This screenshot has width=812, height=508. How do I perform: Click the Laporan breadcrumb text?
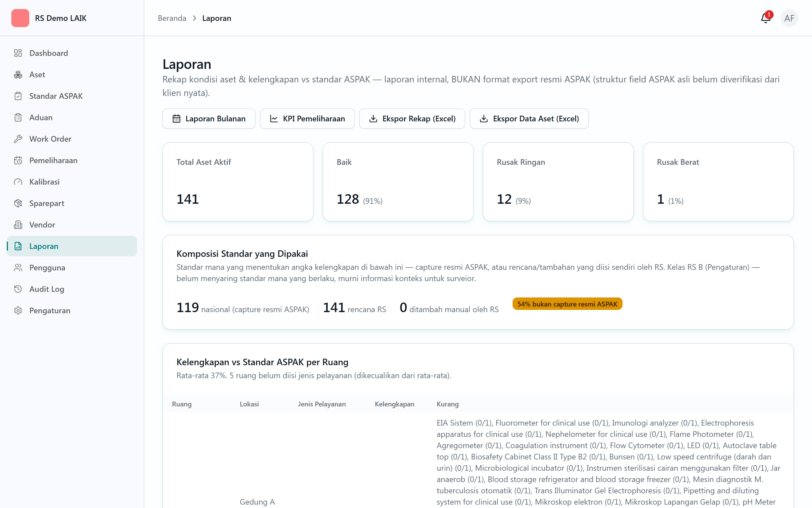[217, 18]
